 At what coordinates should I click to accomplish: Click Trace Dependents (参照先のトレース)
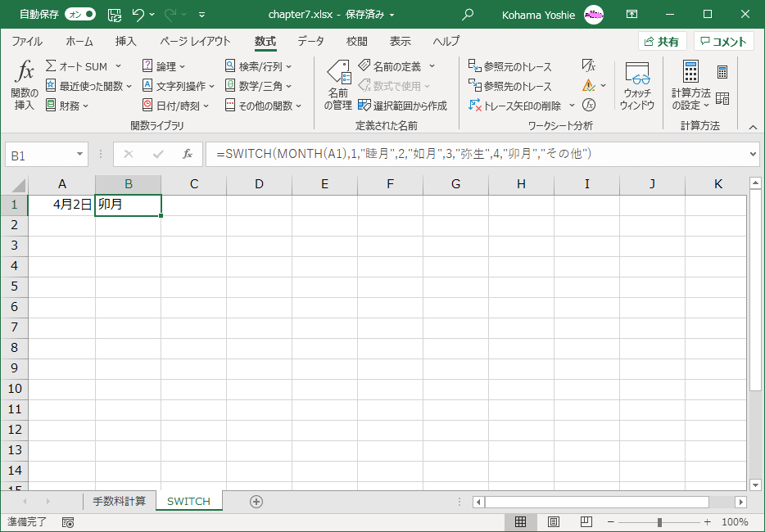tap(509, 86)
